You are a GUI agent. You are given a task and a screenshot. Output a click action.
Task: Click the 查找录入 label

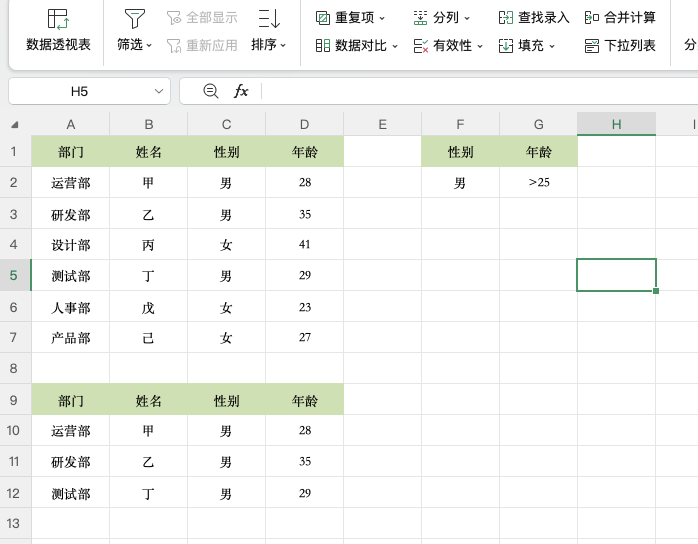click(x=544, y=18)
